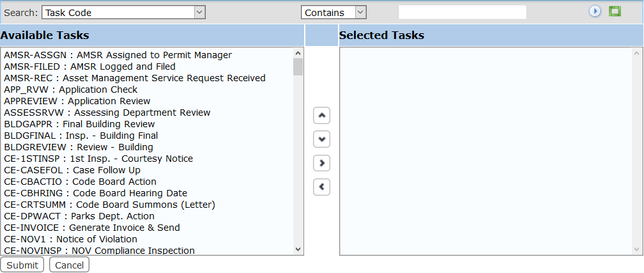This screenshot has height=273, width=644.
Task: Select BLDGFINAL Insp. - Building Final task
Action: point(80,136)
